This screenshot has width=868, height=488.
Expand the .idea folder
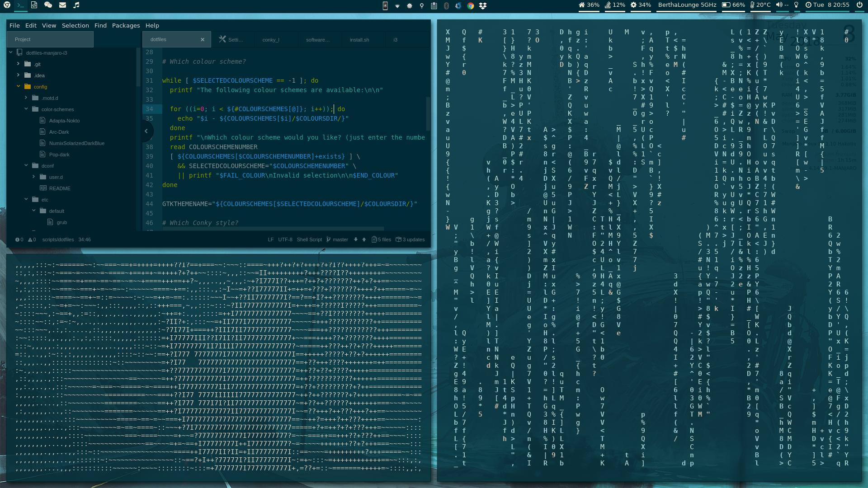coord(18,75)
